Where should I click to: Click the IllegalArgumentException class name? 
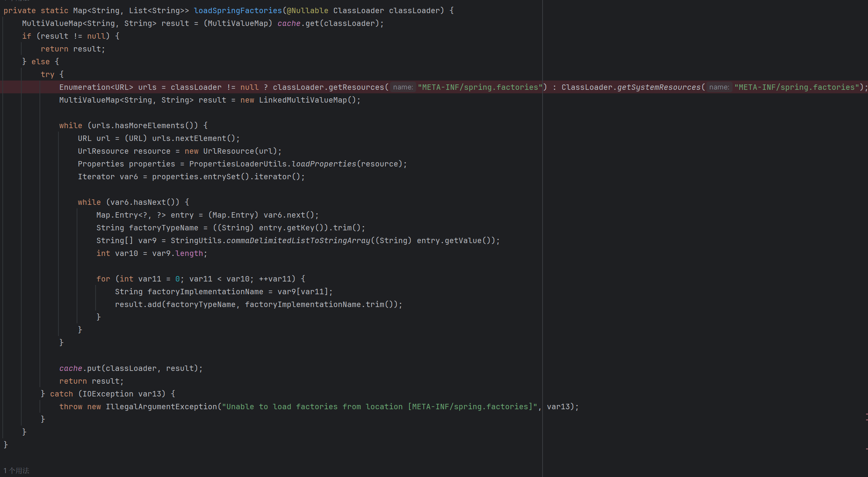point(161,407)
